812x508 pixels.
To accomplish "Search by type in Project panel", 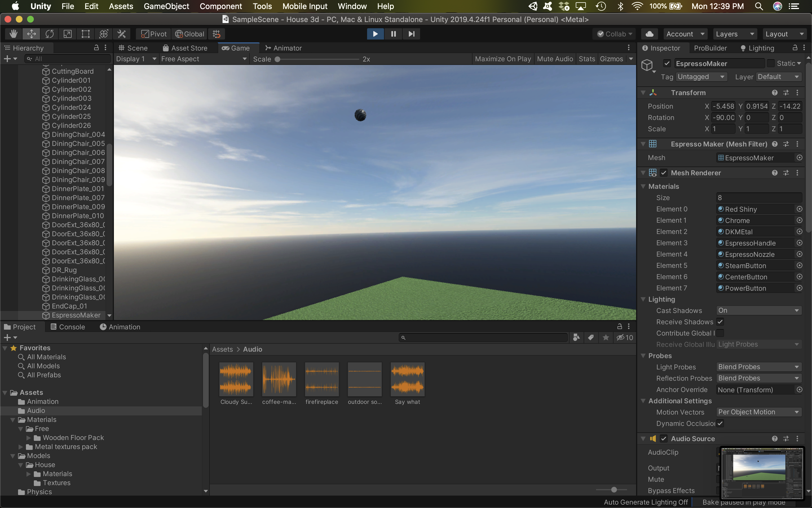I will point(576,337).
